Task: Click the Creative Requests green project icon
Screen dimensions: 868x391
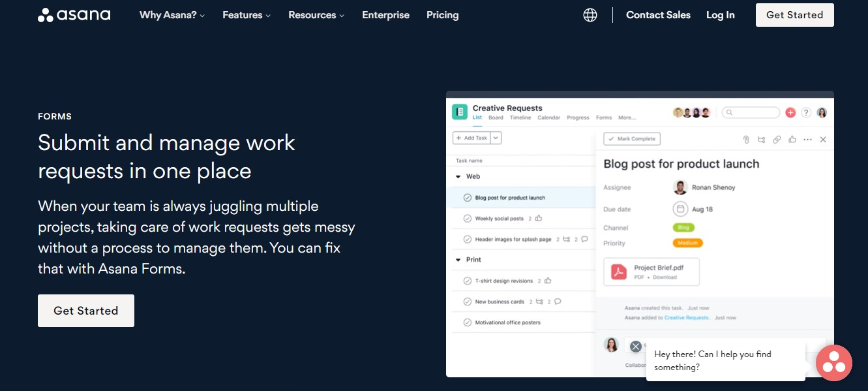Action: [460, 112]
